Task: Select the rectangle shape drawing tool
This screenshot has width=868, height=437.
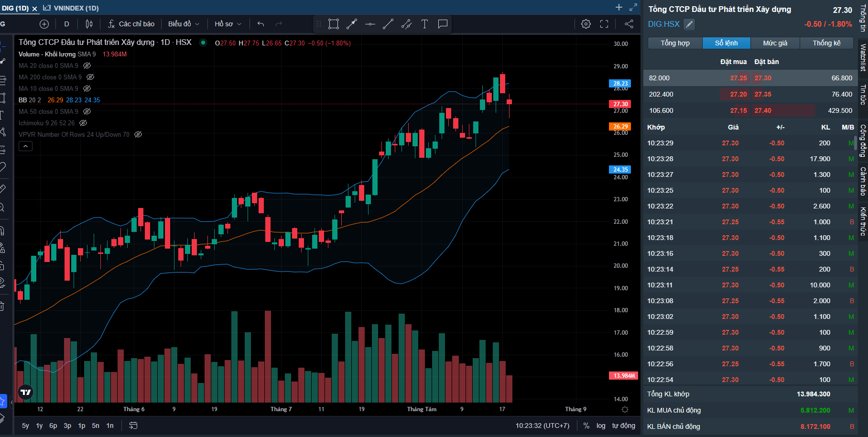Action: tap(334, 24)
